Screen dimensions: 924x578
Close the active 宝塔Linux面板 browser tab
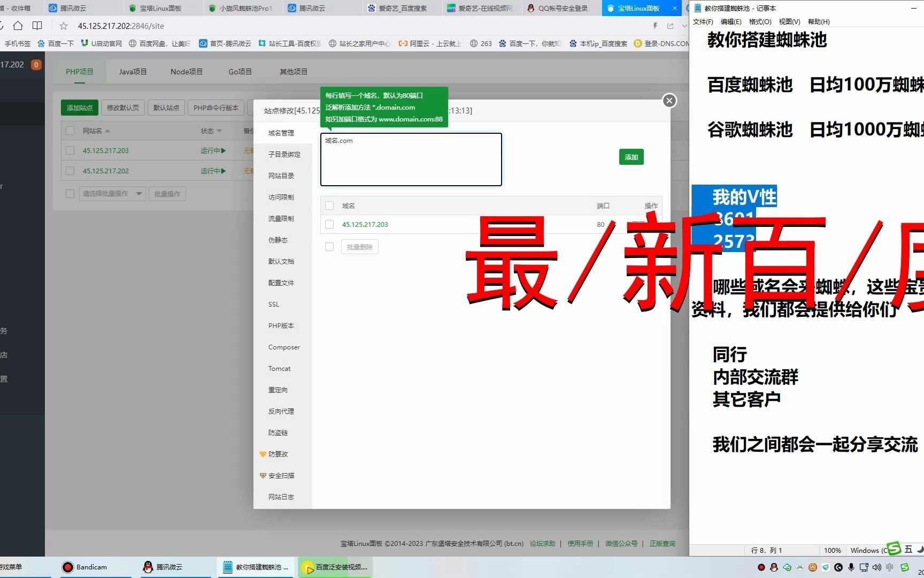tap(674, 8)
